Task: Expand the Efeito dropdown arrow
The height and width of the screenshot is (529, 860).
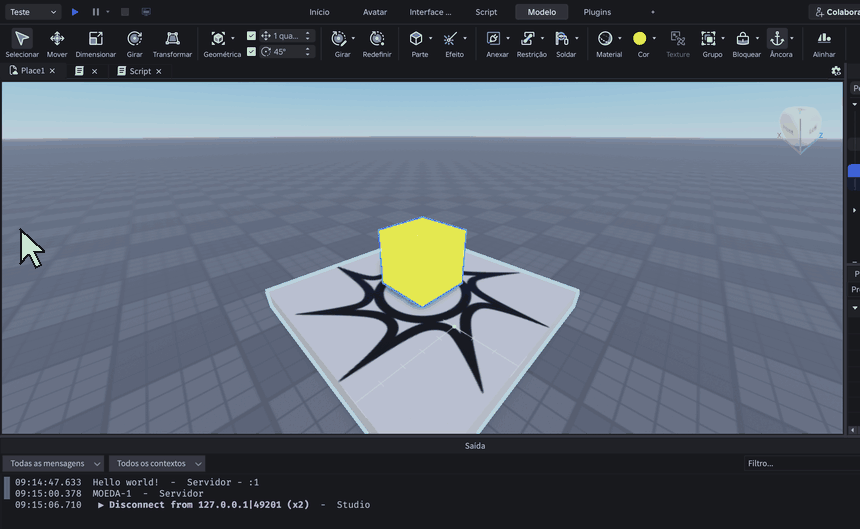Action: (465, 38)
